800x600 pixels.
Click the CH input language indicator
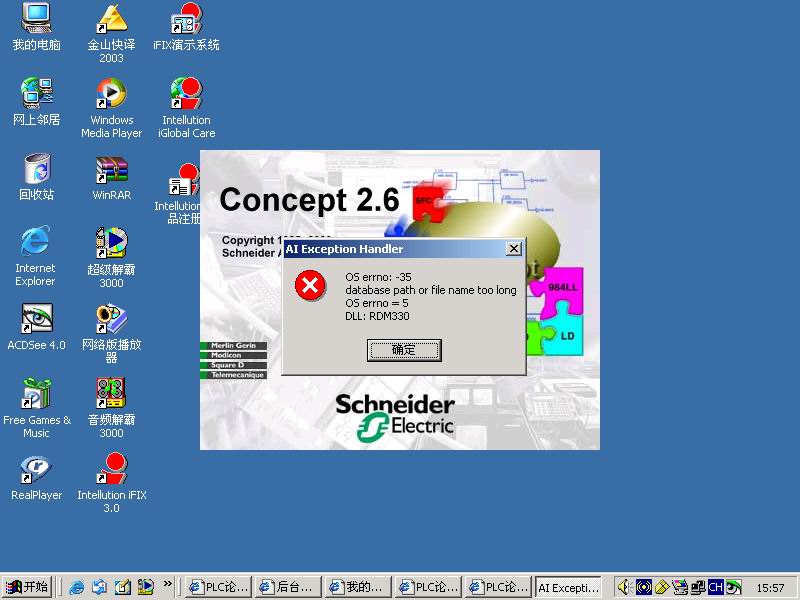coord(715,587)
